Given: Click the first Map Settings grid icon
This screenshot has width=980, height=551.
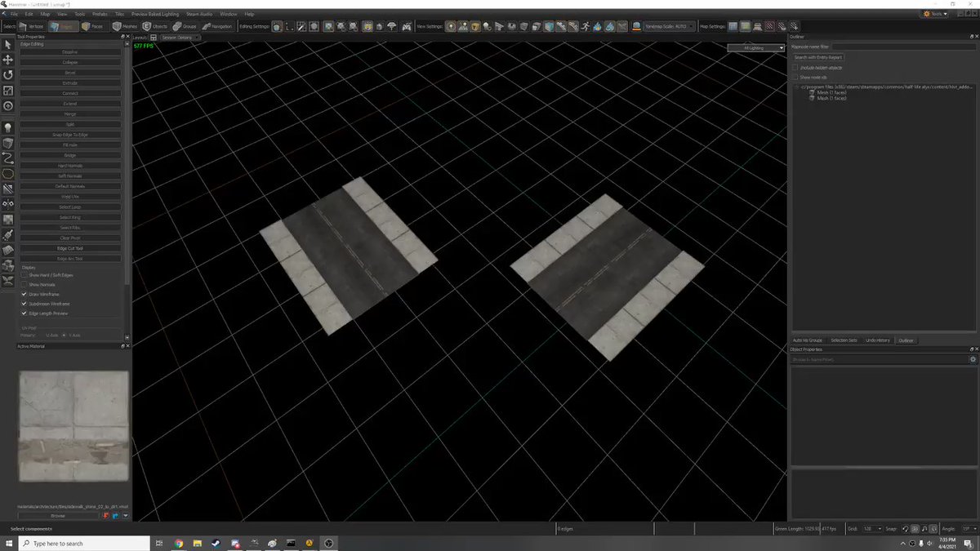Looking at the screenshot, I should (x=733, y=26).
